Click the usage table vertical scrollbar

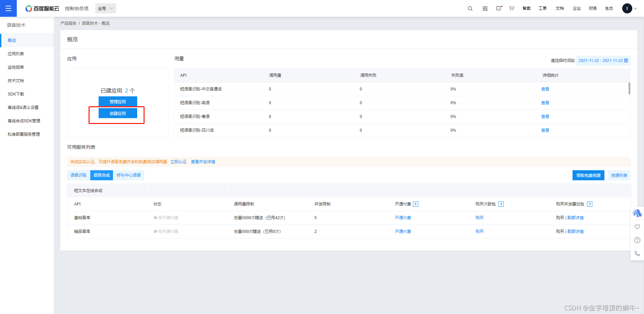coord(629,88)
